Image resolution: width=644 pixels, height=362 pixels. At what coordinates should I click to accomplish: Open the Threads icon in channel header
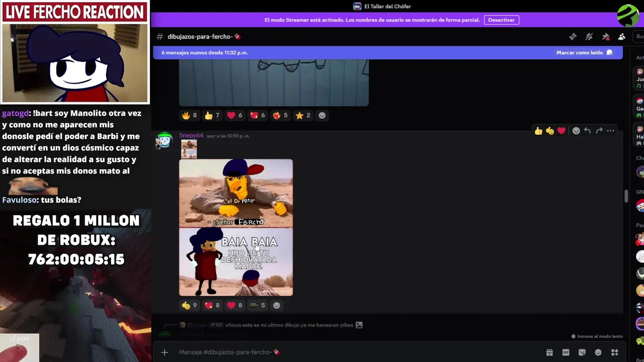[573, 36]
